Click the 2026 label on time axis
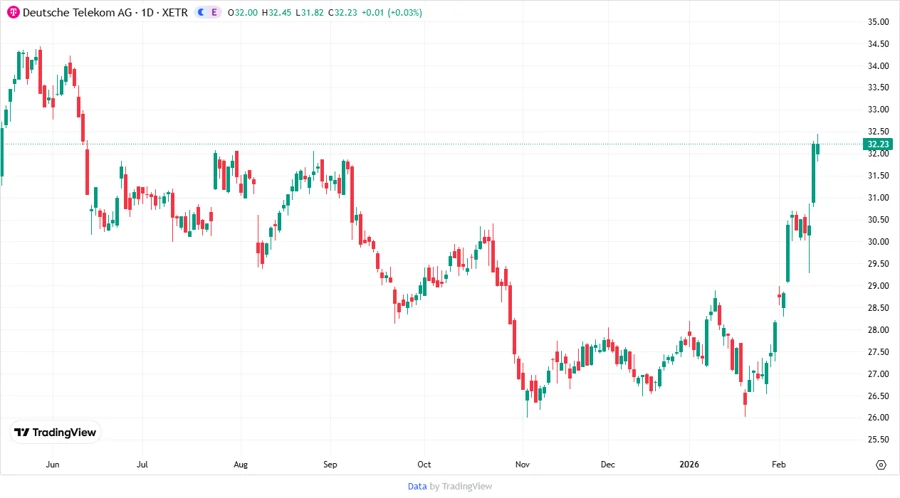Viewport: 900px width, 498px height. [x=689, y=464]
